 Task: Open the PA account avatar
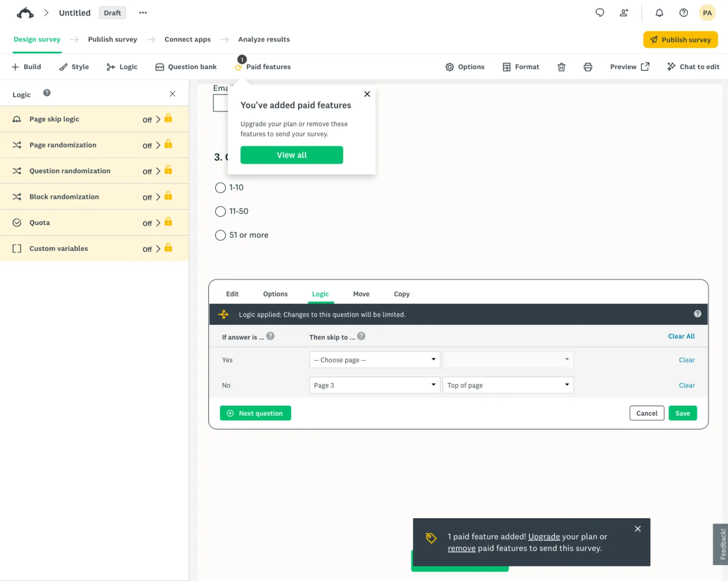pos(707,13)
